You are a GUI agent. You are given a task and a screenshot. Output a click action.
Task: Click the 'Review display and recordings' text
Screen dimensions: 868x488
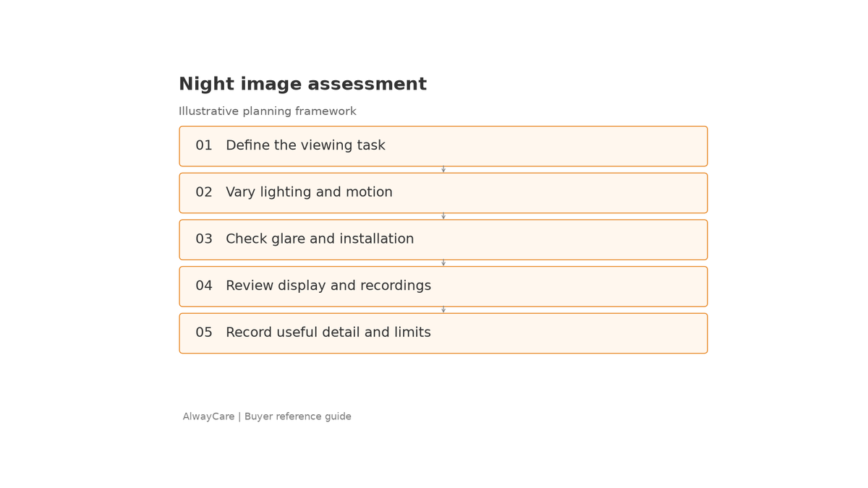328,286
